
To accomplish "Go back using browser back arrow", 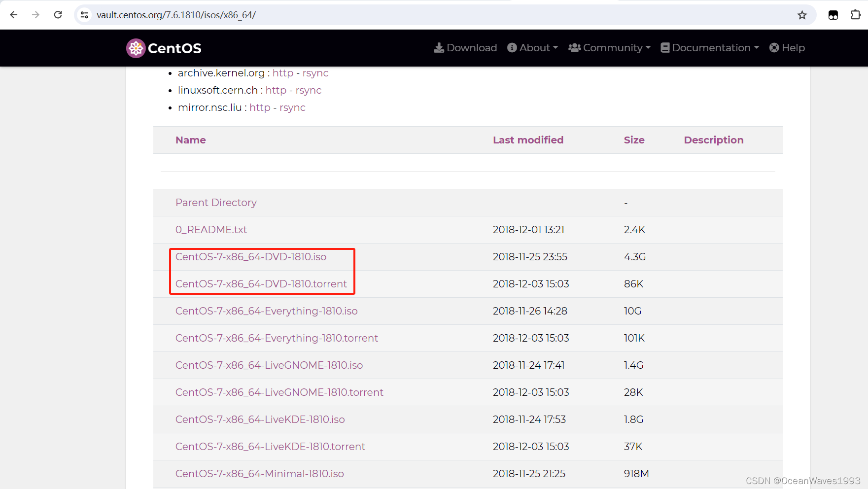I will (x=14, y=15).
